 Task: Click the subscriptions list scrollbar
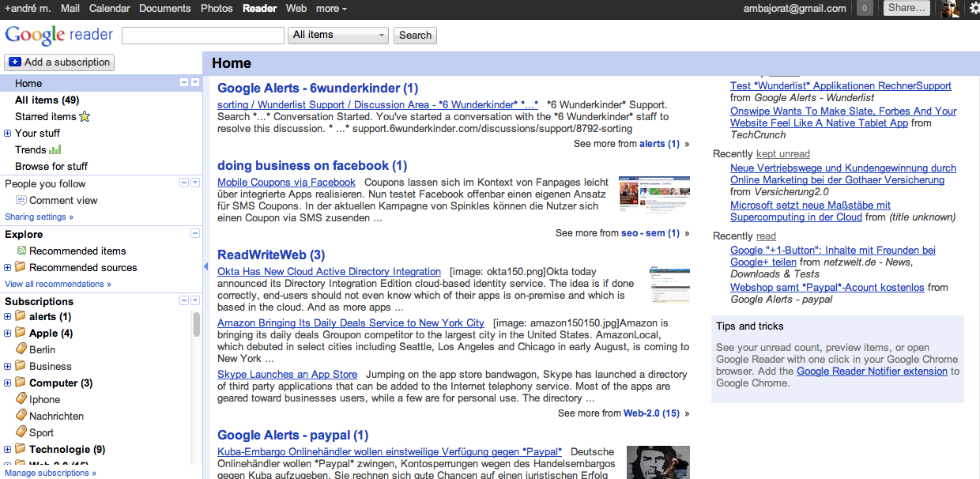pos(196,324)
